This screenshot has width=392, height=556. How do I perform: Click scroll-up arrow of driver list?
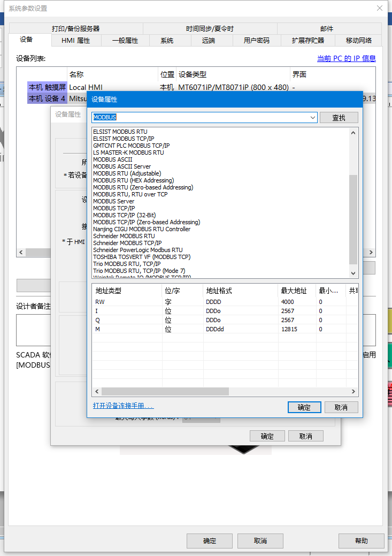click(x=353, y=132)
